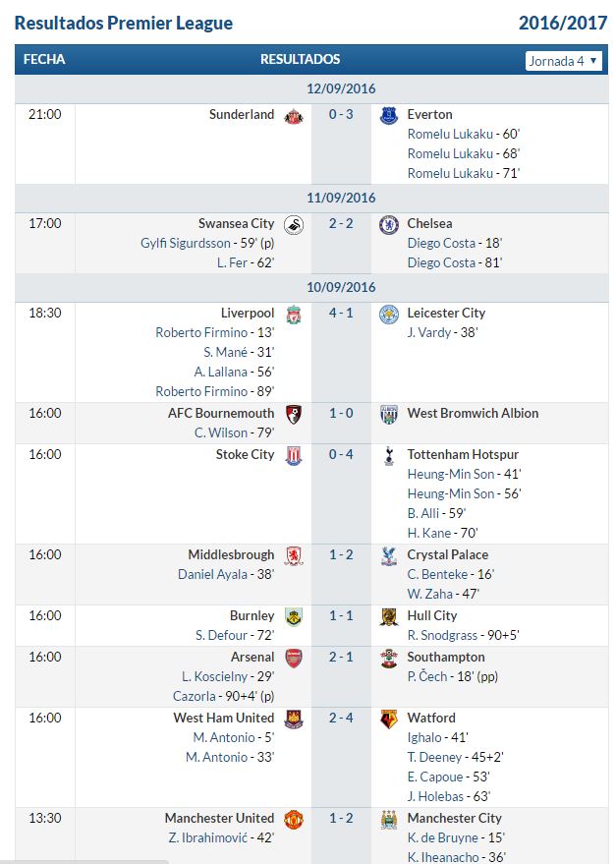Click the Manchester United crest icon

293,820
